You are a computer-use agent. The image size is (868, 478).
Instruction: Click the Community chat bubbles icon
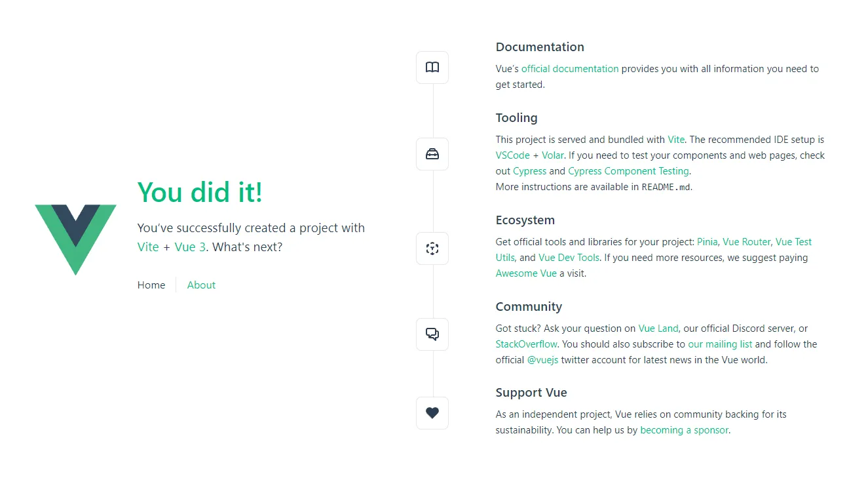pos(432,334)
